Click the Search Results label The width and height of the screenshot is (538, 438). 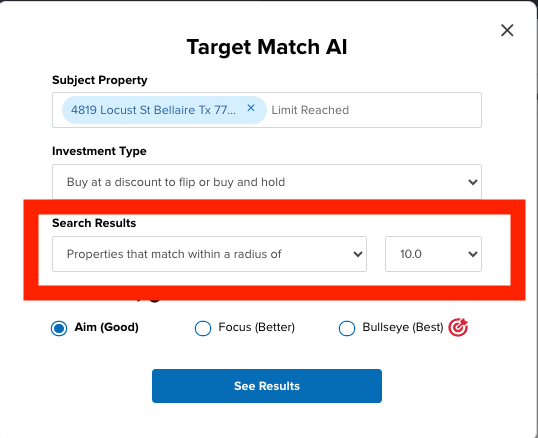(x=94, y=223)
